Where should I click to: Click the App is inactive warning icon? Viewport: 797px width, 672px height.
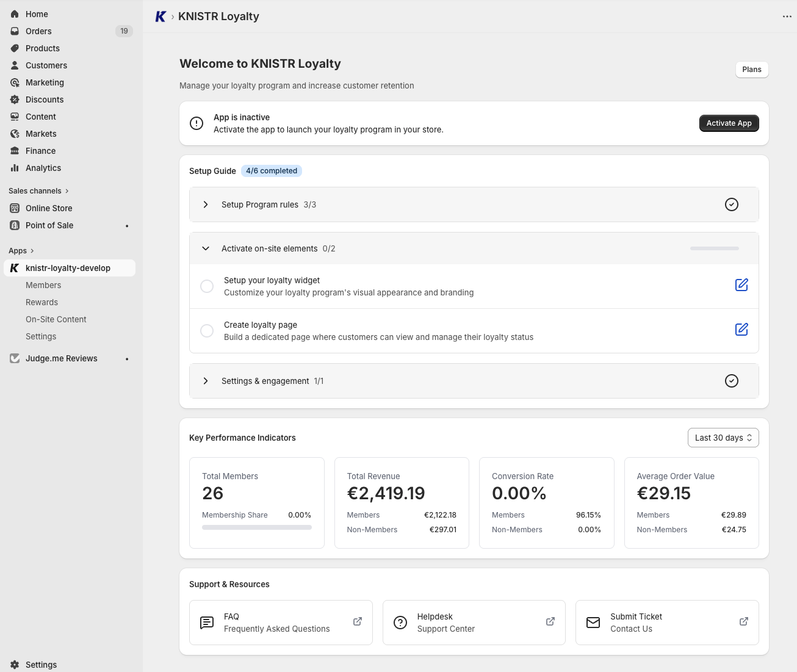197,123
